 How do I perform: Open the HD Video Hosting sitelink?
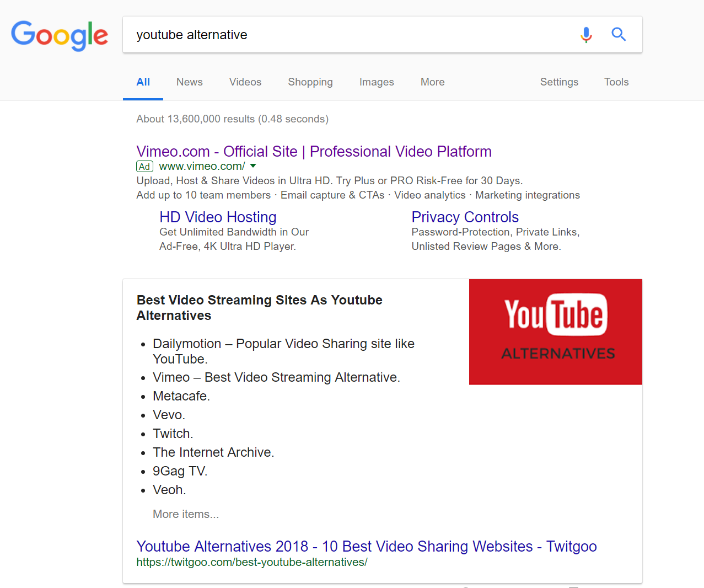click(x=218, y=217)
